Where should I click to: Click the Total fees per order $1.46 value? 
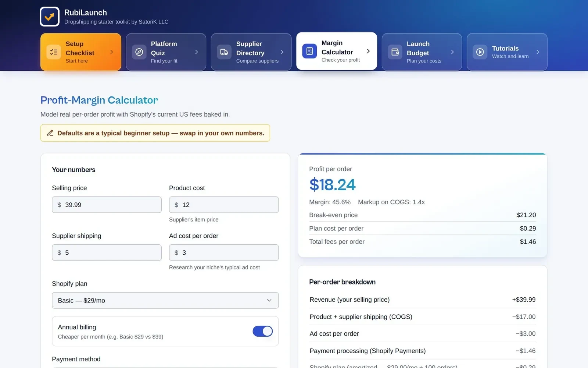528,242
